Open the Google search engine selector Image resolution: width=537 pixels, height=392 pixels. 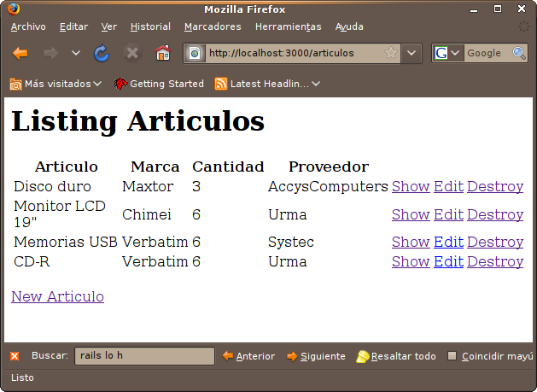click(x=448, y=53)
